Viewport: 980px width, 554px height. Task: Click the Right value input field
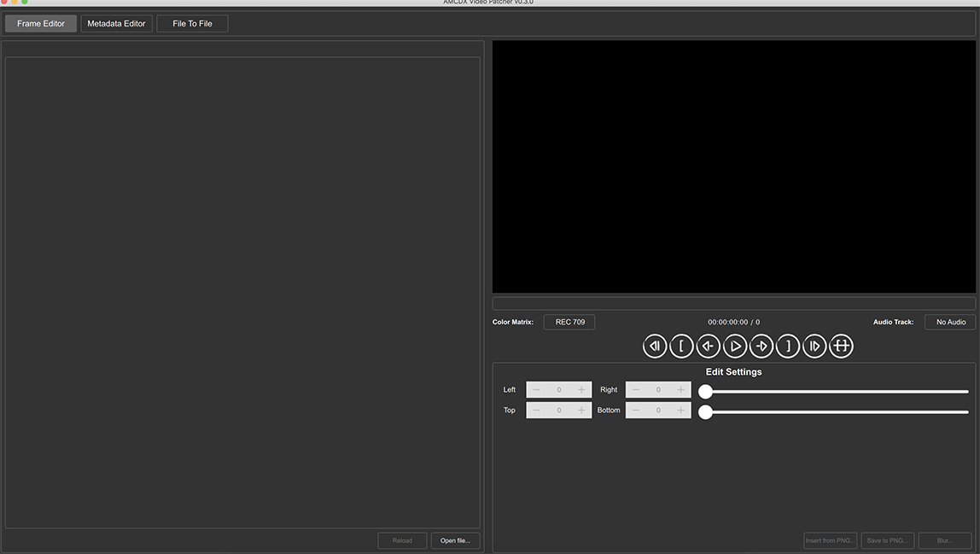click(x=658, y=389)
